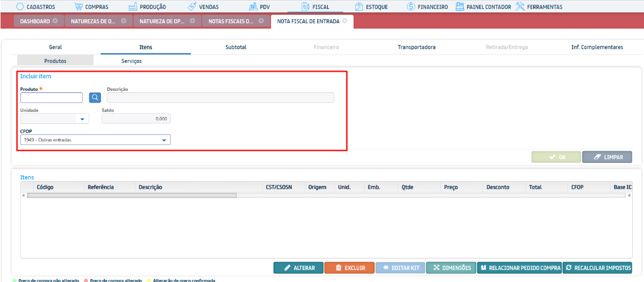Select the Serviços sub-tab
The height and width of the screenshot is (282, 644).
click(x=131, y=61)
